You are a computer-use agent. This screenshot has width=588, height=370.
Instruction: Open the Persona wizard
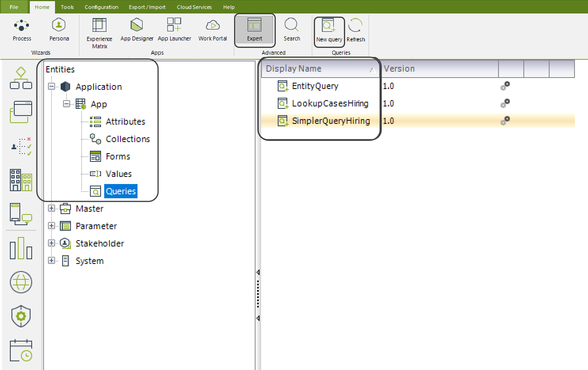pos(59,30)
